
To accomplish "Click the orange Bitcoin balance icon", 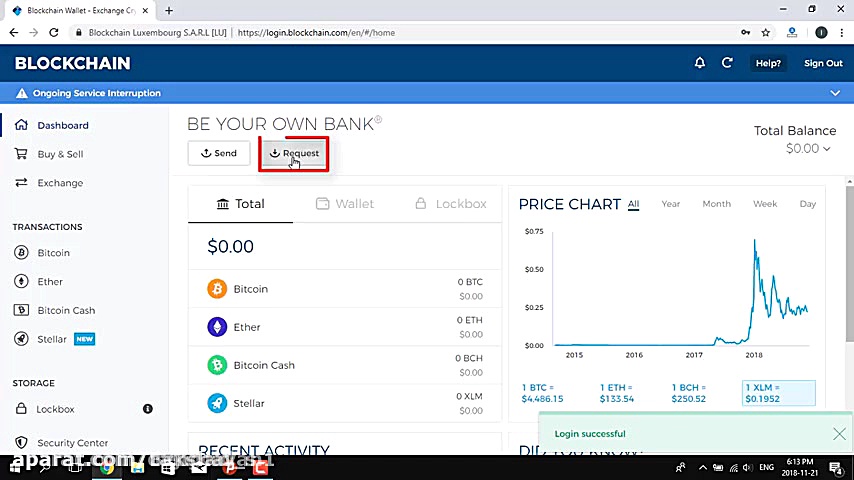I will pyautogui.click(x=217, y=289).
